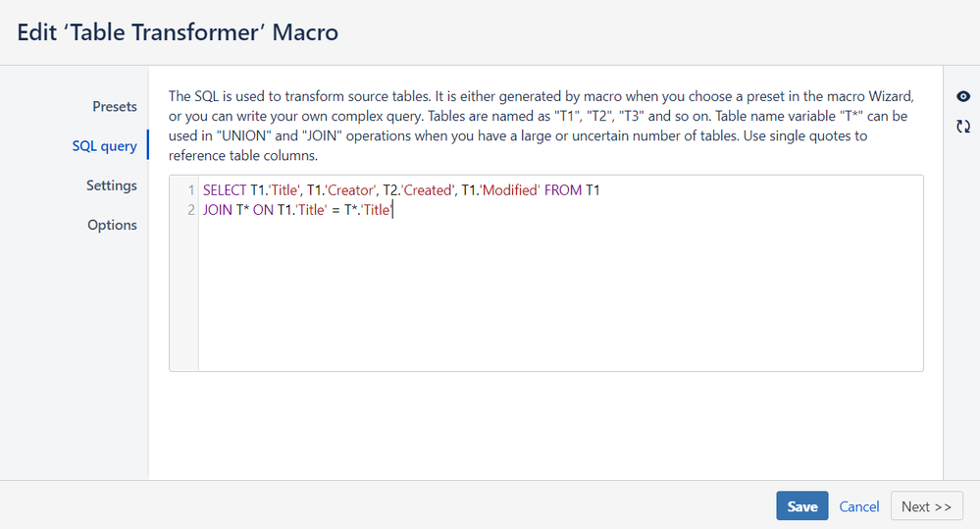Click line number 2 in the gutter
The height and width of the screenshot is (529, 980).
coord(191,210)
